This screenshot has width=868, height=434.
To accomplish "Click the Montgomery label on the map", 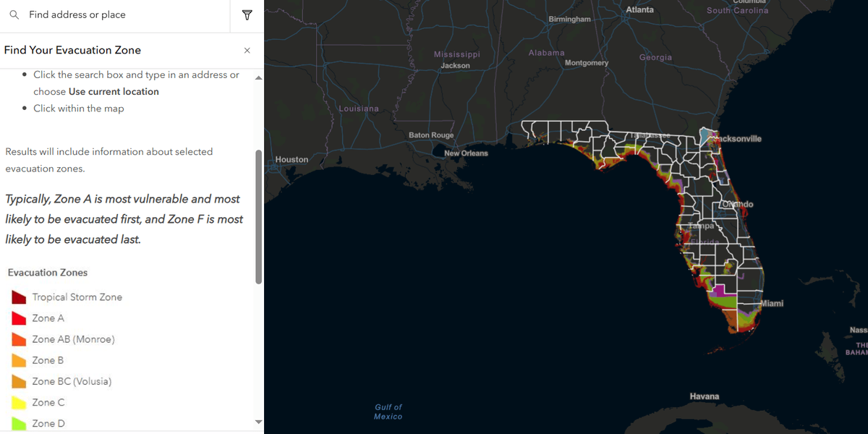I will 587,63.
